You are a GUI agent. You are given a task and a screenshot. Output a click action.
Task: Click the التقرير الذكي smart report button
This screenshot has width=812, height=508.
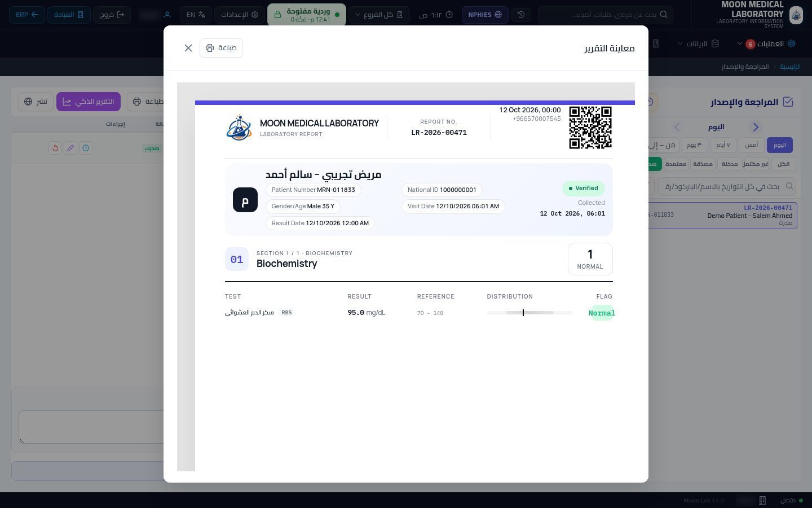pos(89,102)
